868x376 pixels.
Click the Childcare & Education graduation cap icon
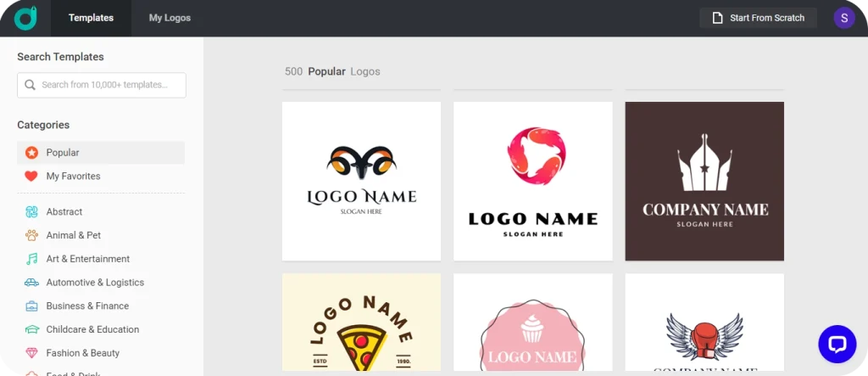point(31,329)
